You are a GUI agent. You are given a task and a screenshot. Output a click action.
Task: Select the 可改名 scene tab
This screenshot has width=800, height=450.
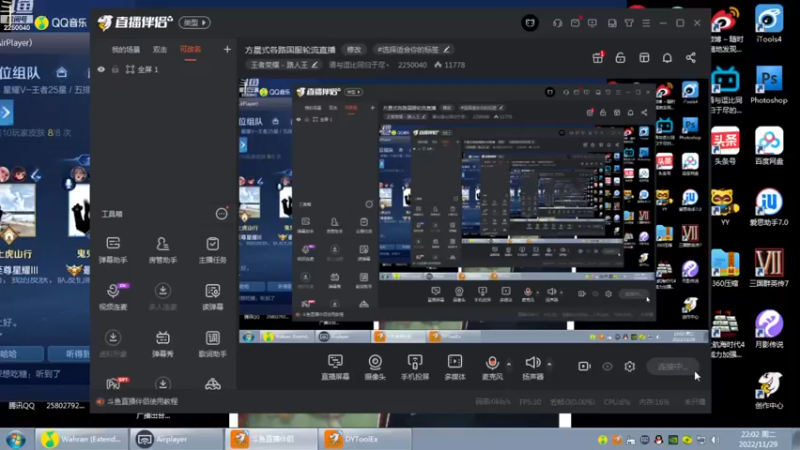coord(190,49)
